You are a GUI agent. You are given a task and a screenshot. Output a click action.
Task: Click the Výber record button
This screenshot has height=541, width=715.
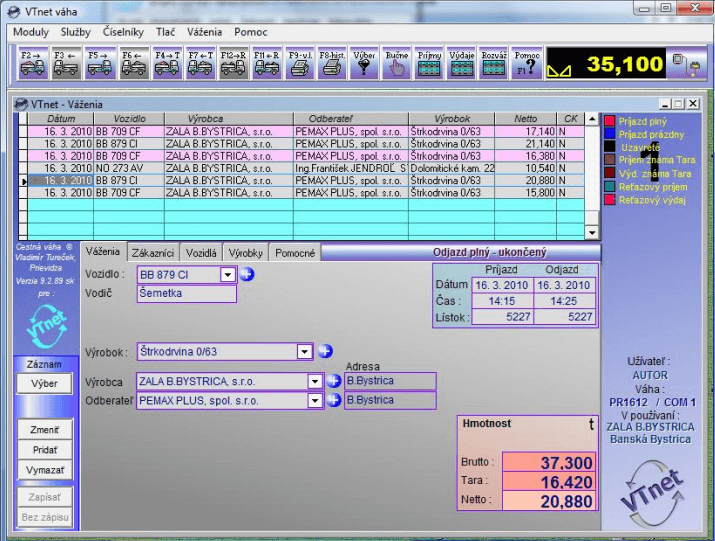click(x=44, y=383)
